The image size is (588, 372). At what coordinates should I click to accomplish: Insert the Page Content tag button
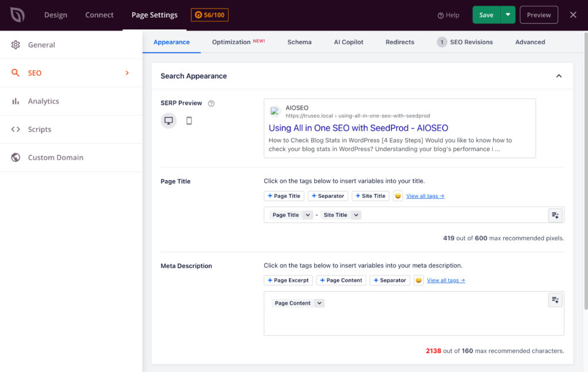(341, 281)
